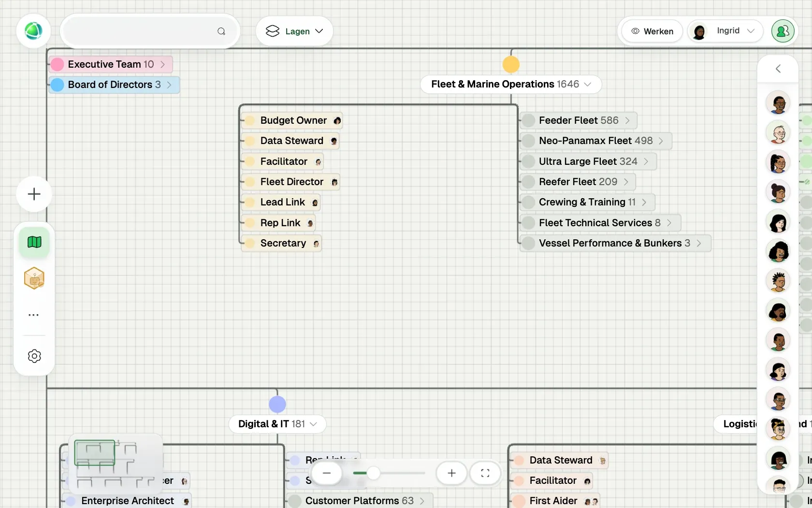
Task: Select the Fleet Director role
Action: 290,182
